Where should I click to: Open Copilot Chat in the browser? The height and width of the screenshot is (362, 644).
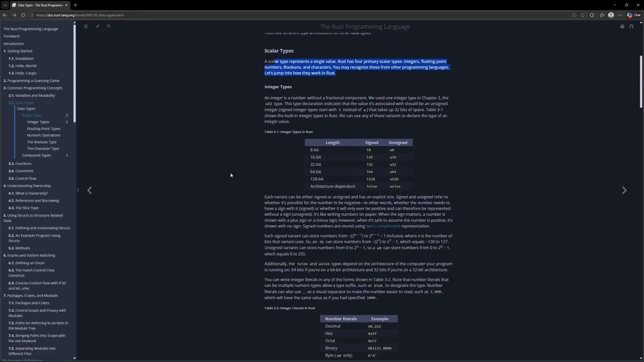633,15
